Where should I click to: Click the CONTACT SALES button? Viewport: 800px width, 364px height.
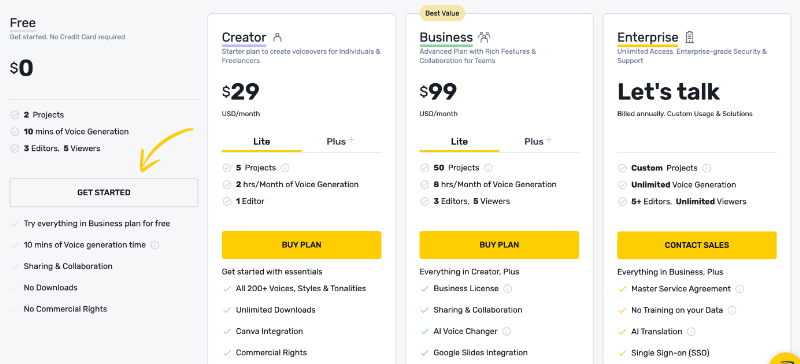(697, 245)
